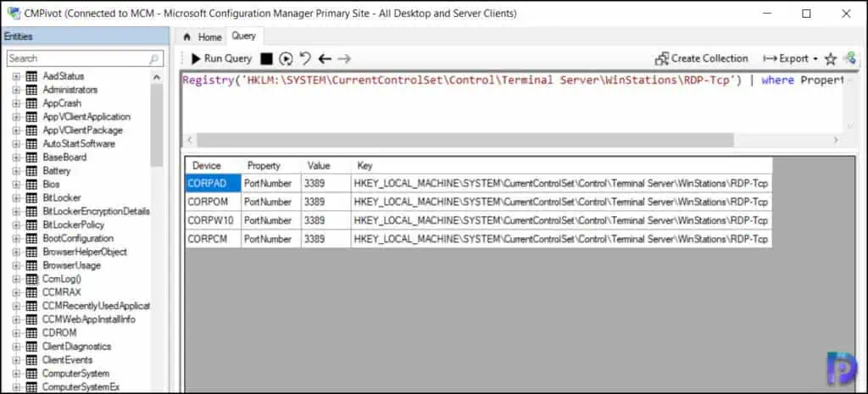Expand the Bios entity
Image resolution: width=868 pixels, height=394 pixels.
[x=16, y=184]
